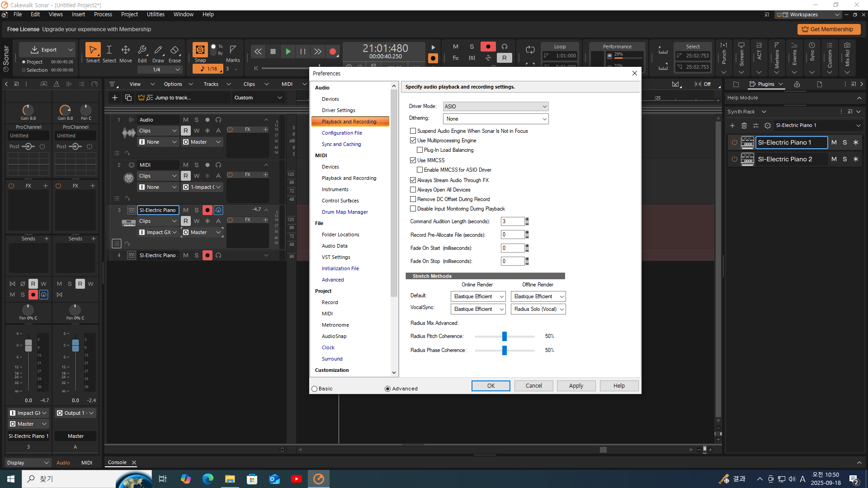Toggle the Snap button
868x488 pixels.
pos(200,51)
